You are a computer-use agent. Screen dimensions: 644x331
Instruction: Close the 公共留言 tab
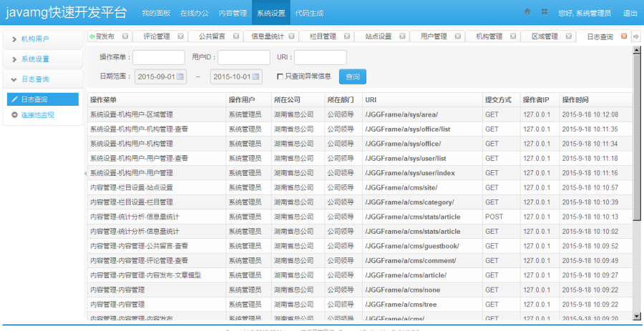point(236,36)
